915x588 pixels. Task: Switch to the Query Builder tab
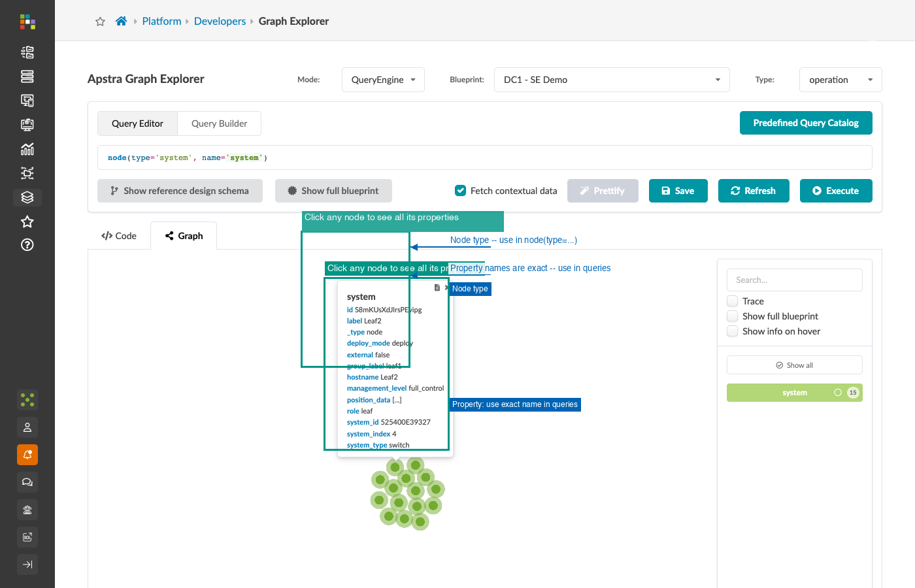[219, 123]
